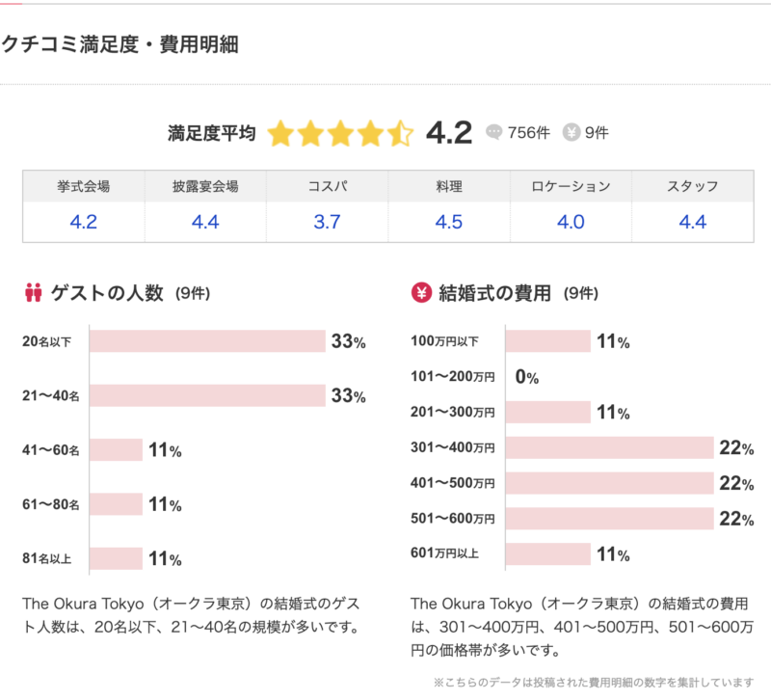Select the 披露宴会場 4.4 rating
Image resolution: width=771 pixels, height=700 pixels.
205,222
